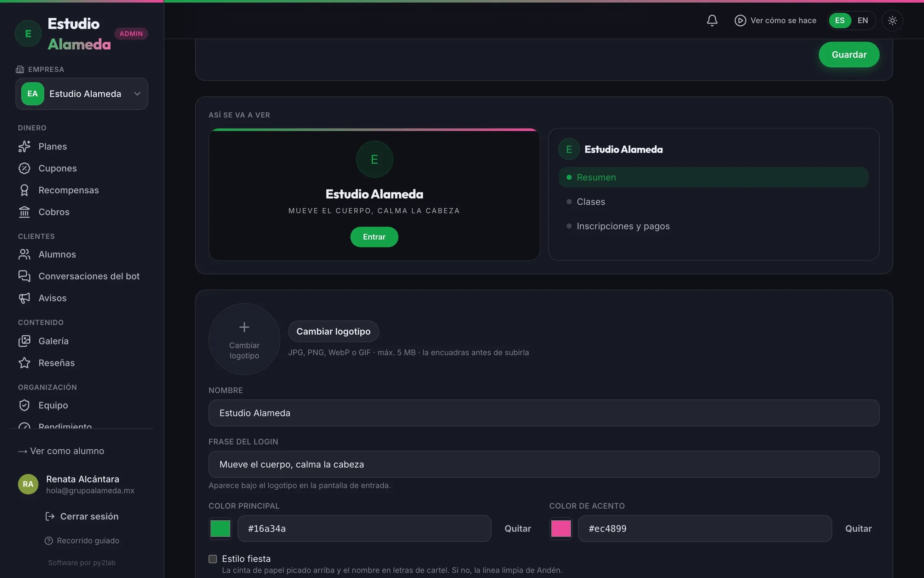Select Inscripciones y pagos preview item
Image resolution: width=924 pixels, height=578 pixels.
point(713,226)
